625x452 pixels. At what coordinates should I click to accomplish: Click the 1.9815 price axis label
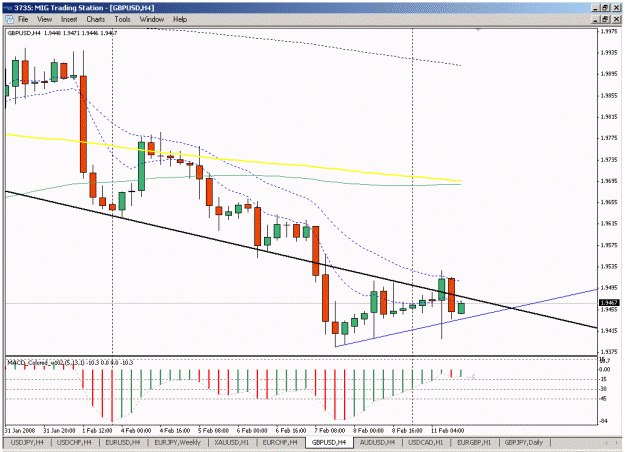point(609,117)
